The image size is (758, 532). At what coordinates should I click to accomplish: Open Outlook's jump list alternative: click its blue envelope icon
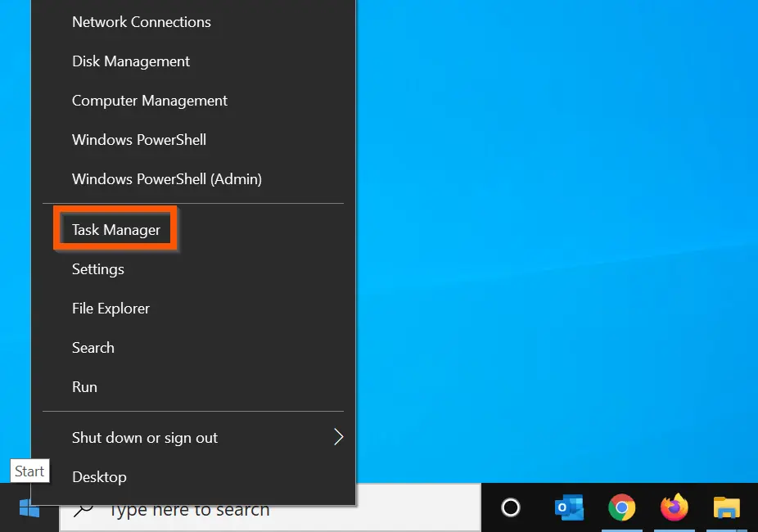(568, 507)
